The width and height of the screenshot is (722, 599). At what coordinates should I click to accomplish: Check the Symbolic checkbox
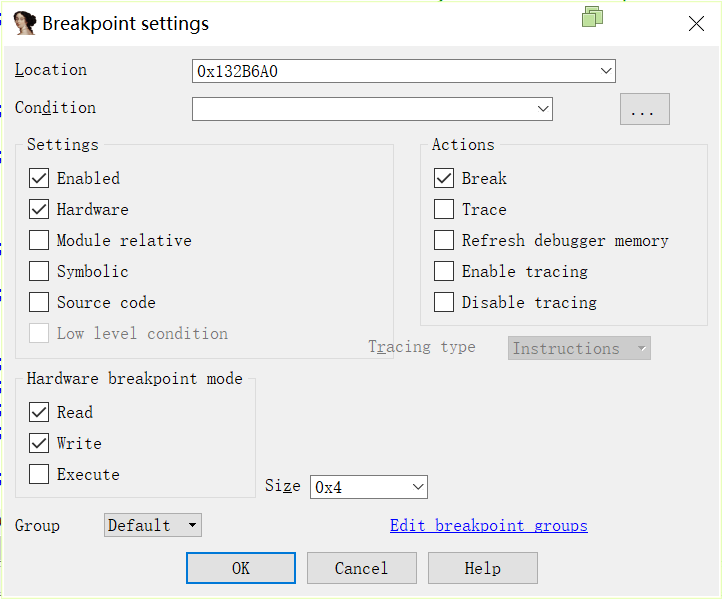pos(39,271)
